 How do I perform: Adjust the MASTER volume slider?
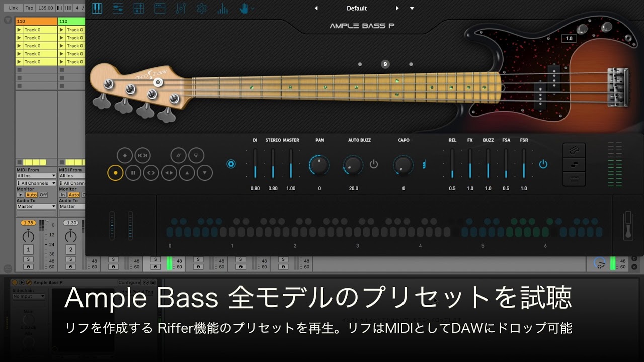291,164
